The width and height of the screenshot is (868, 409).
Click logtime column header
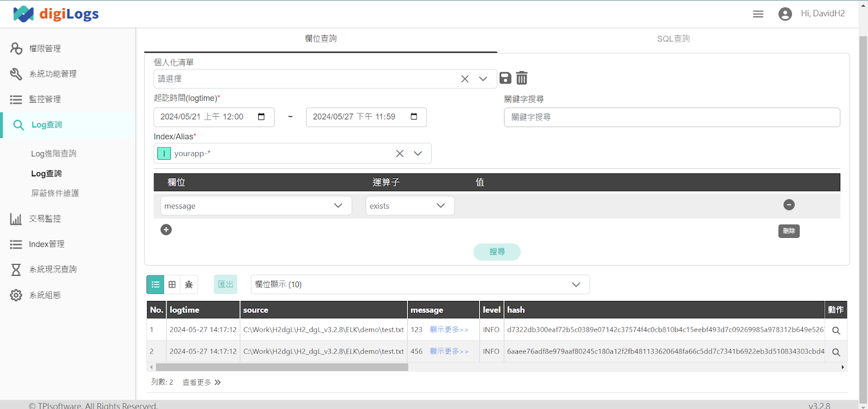click(x=203, y=310)
